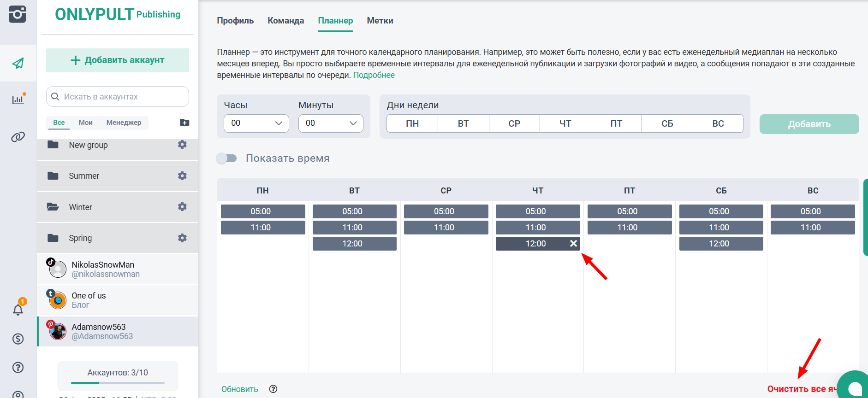Image resolution: width=868 pixels, height=398 pixels.
Task: Click the Добавить аккаунт button
Action: 118,60
